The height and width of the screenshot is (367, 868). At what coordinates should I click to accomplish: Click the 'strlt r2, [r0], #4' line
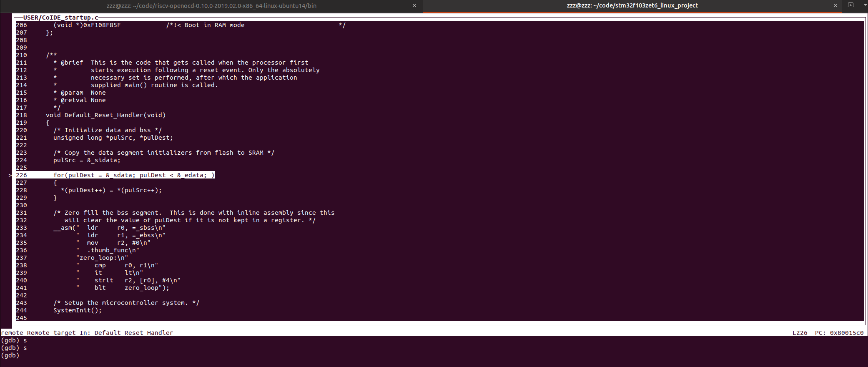click(128, 280)
